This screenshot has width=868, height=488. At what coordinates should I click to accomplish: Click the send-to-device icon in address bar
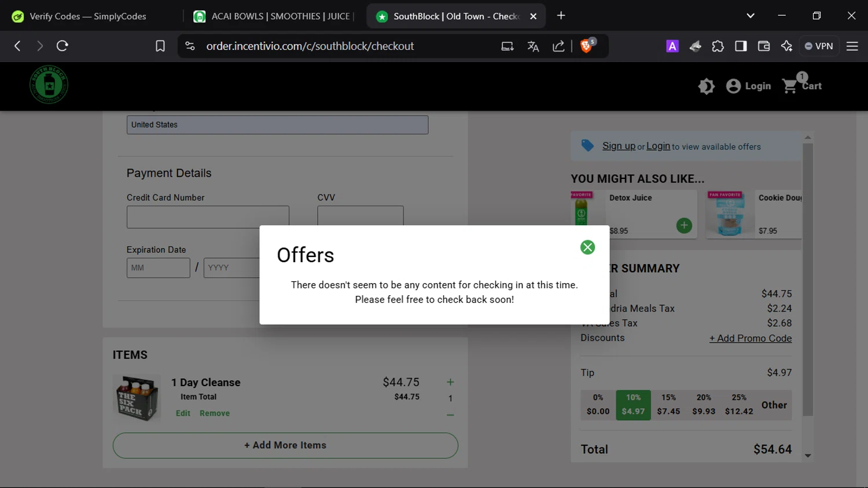tap(507, 46)
